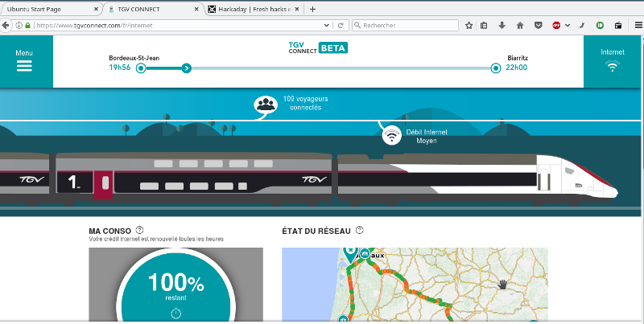644x324 pixels.
Task: Select the TGV CONNECT tab
Action: [x=153, y=9]
